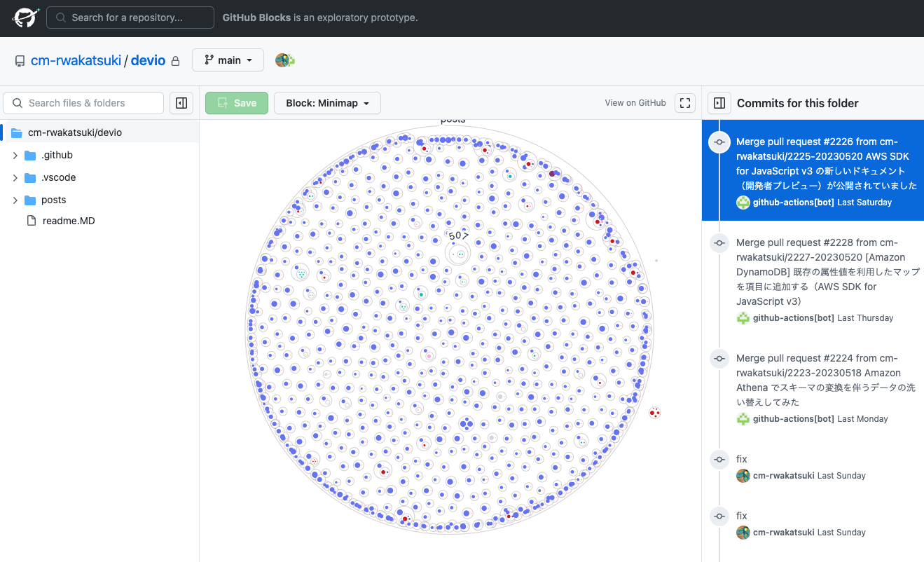Toggle fullscreen view for the minimap block

684,102
